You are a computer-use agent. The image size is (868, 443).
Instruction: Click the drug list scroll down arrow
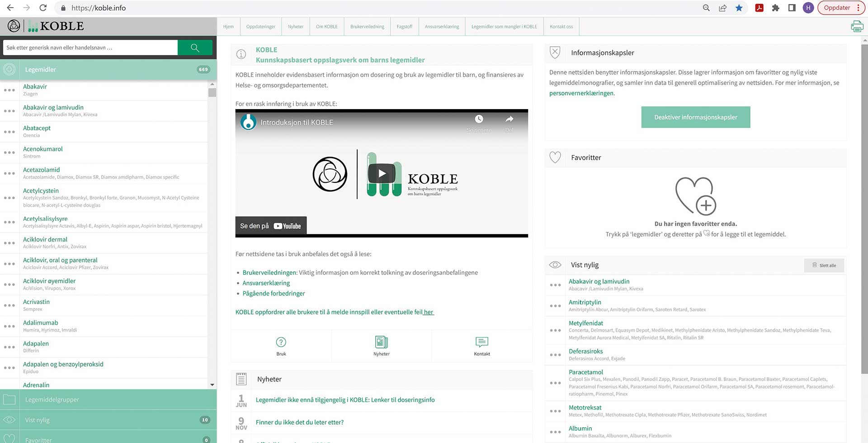(x=212, y=385)
